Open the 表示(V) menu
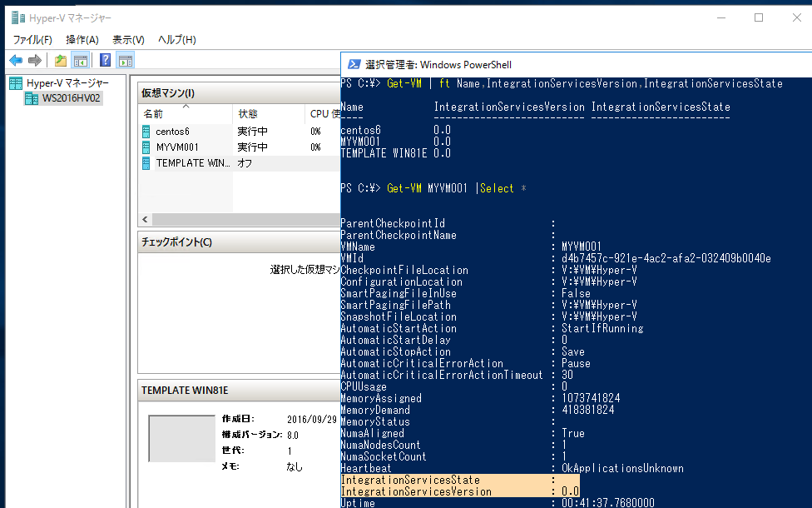The image size is (812, 508). 128,39
